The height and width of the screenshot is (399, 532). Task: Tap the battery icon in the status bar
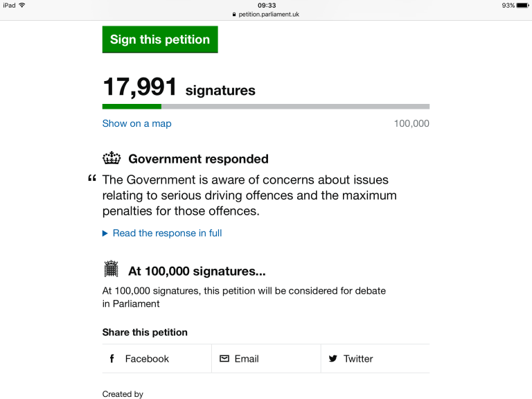click(523, 5)
